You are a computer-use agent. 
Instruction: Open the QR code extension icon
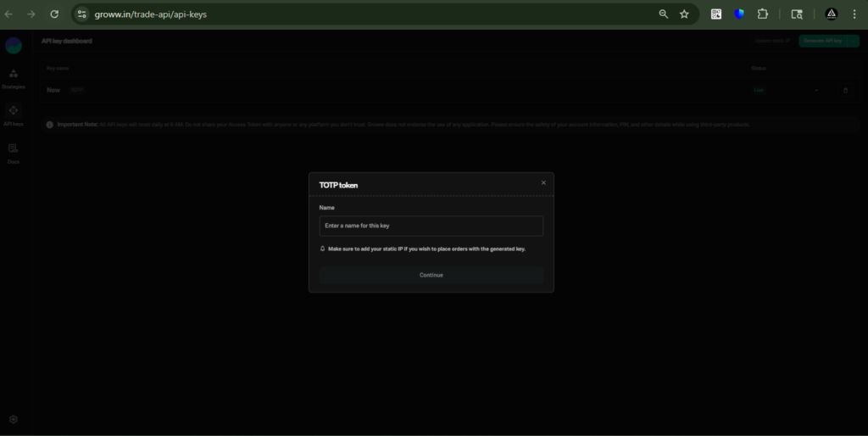[716, 14]
